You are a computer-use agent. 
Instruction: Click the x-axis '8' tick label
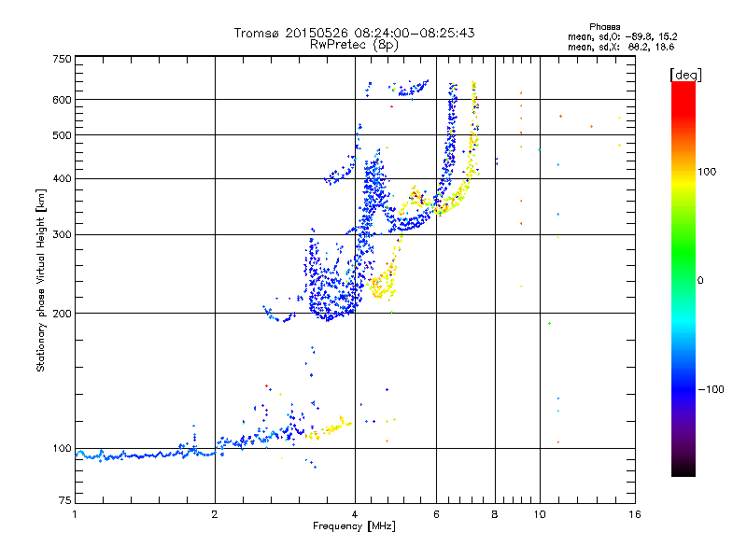(x=495, y=514)
